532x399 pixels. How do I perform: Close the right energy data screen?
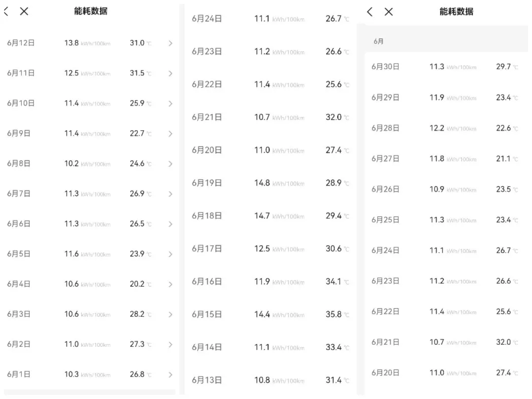tap(389, 12)
